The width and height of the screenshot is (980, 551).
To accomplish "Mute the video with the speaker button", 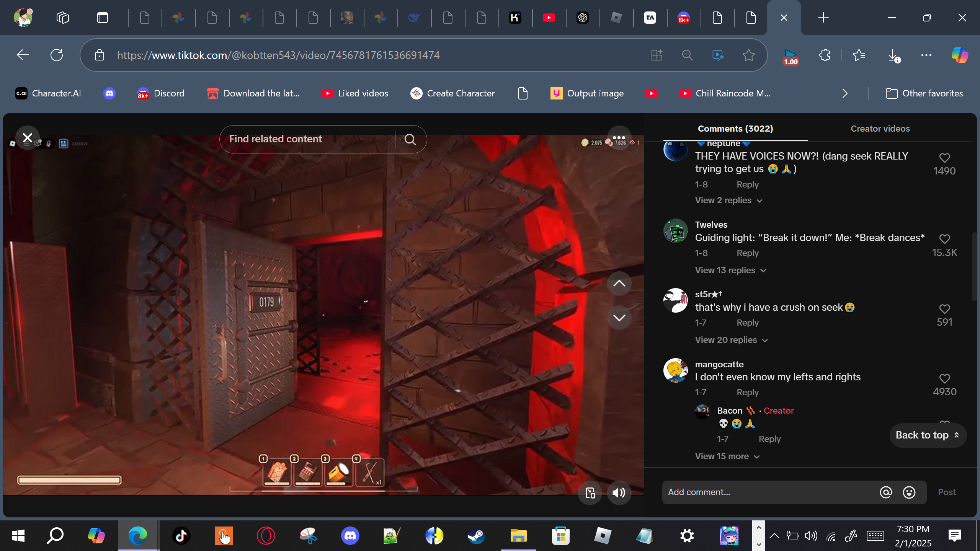I will (x=619, y=493).
